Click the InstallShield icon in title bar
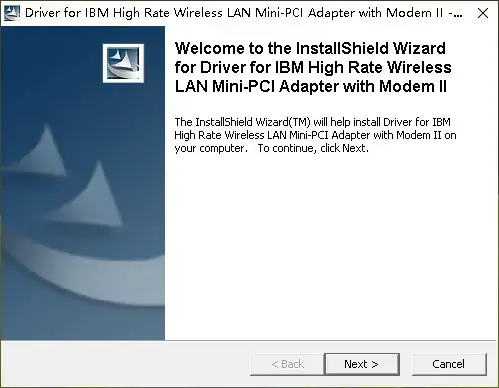The image size is (499, 388). (x=11, y=13)
